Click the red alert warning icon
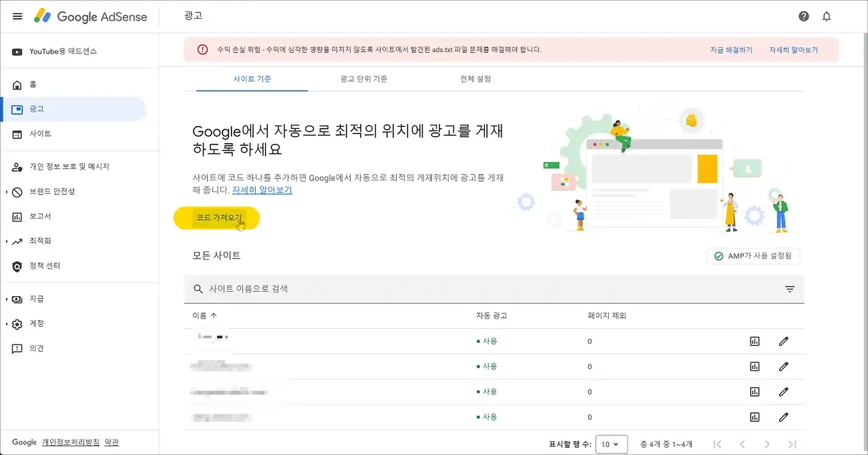 [x=202, y=50]
